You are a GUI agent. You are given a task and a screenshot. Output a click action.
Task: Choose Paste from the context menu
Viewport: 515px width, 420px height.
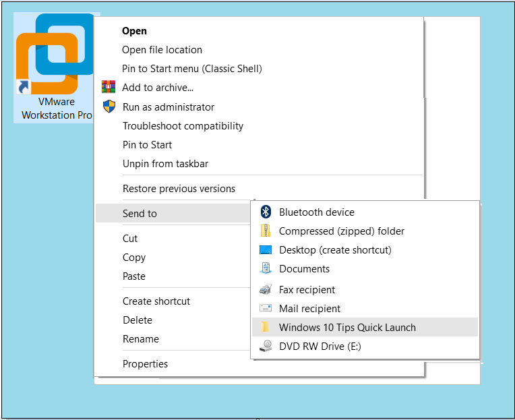point(173,276)
